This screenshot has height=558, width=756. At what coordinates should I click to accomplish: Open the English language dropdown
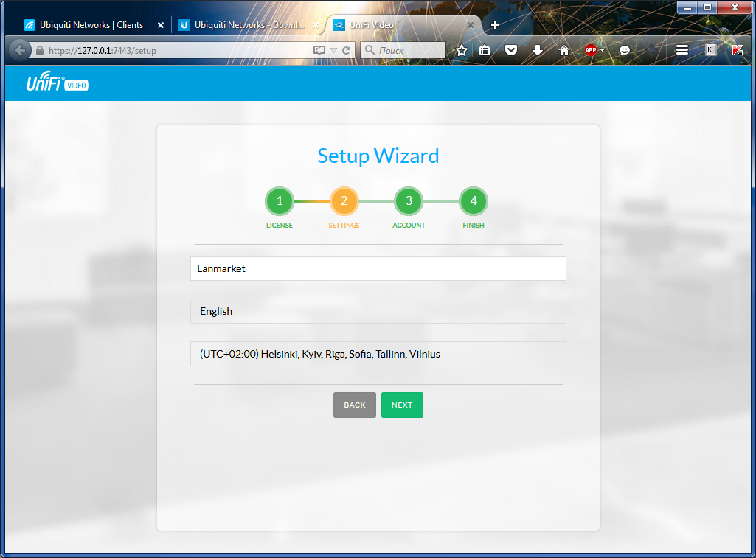(378, 311)
